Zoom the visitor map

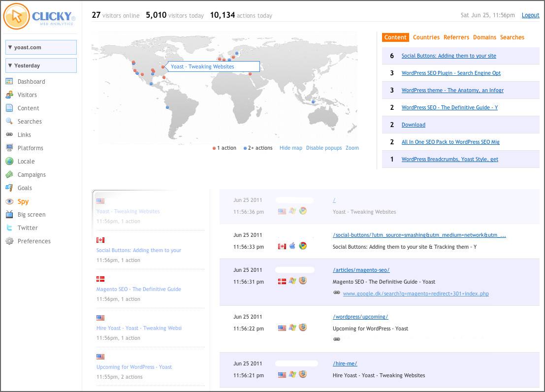(352, 148)
